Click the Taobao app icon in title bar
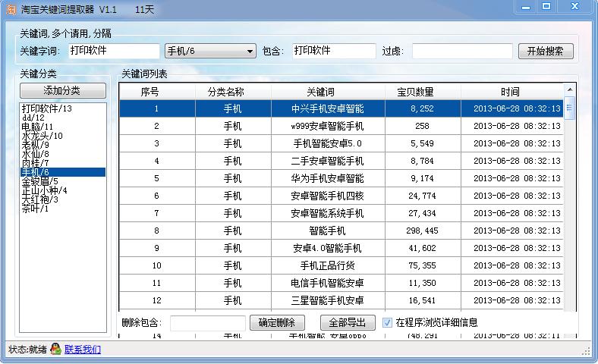The width and height of the screenshot is (598, 364). 11,8
